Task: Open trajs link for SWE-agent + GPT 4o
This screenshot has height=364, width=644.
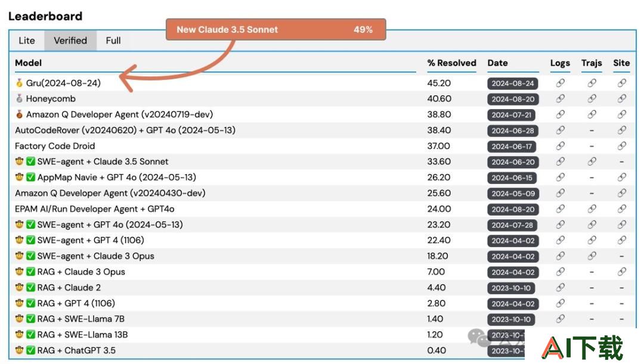Action: click(592, 225)
